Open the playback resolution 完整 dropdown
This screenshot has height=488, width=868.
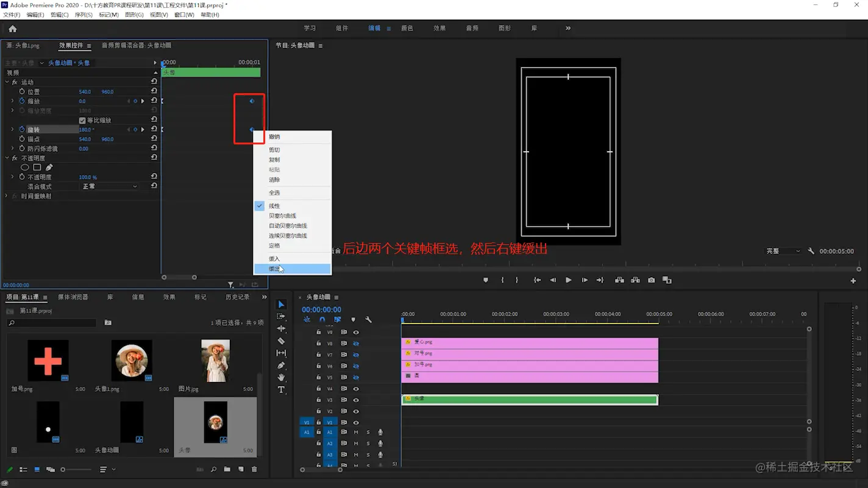[783, 251]
